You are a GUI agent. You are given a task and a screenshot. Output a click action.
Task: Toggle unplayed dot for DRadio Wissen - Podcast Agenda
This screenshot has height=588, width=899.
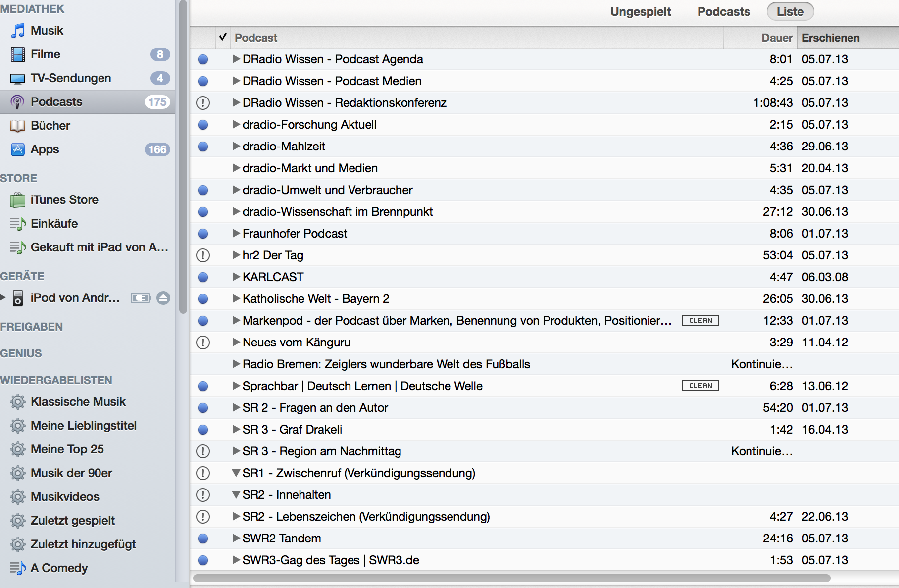tap(203, 59)
